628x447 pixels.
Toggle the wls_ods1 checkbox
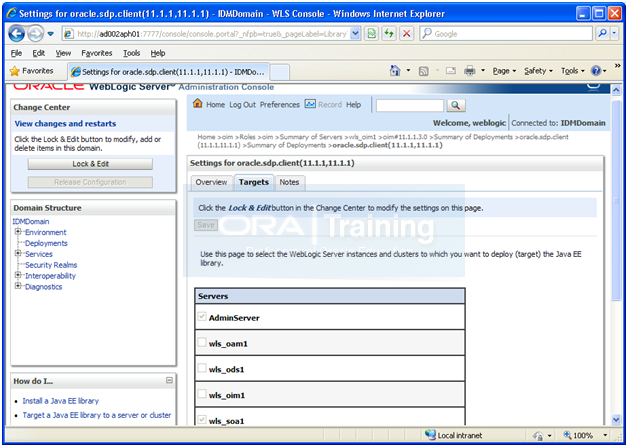pos(202,368)
